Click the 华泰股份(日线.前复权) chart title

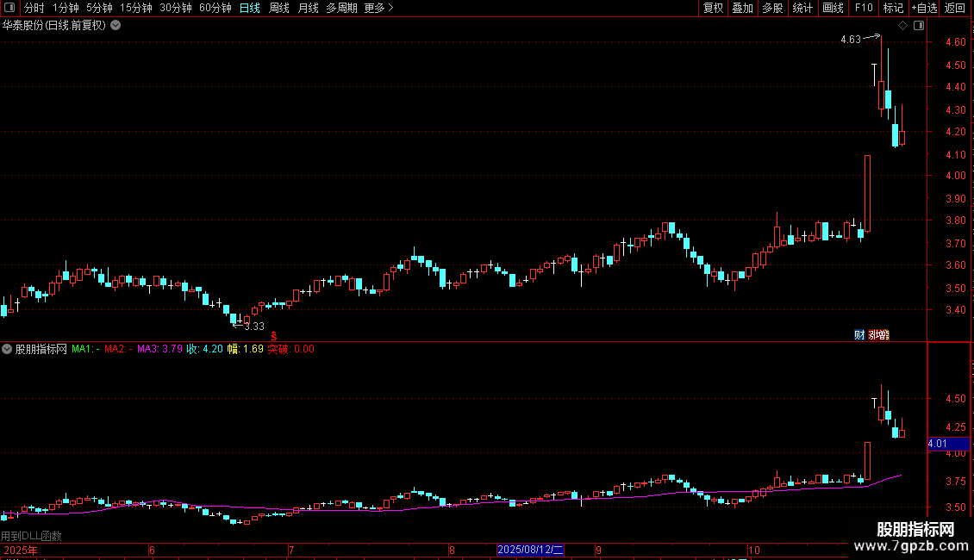point(54,26)
